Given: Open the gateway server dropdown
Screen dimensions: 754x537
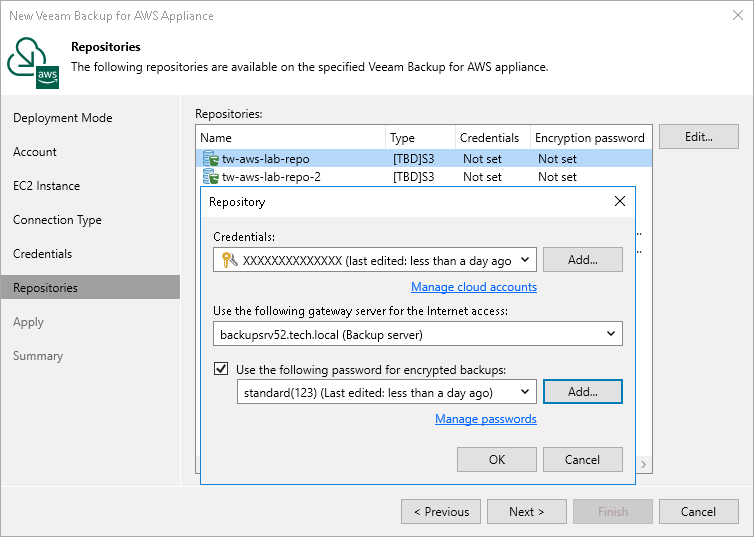Looking at the screenshot, I should (611, 333).
